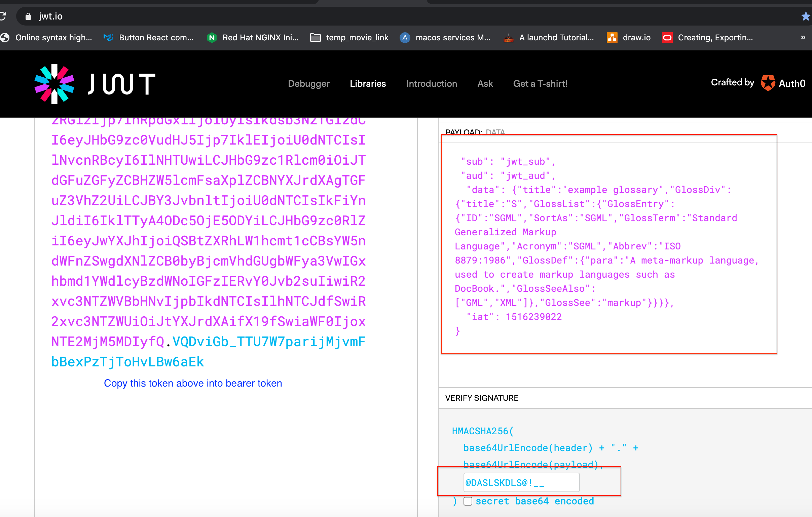Click the globe icon for Online syntax bookmark

click(5, 37)
